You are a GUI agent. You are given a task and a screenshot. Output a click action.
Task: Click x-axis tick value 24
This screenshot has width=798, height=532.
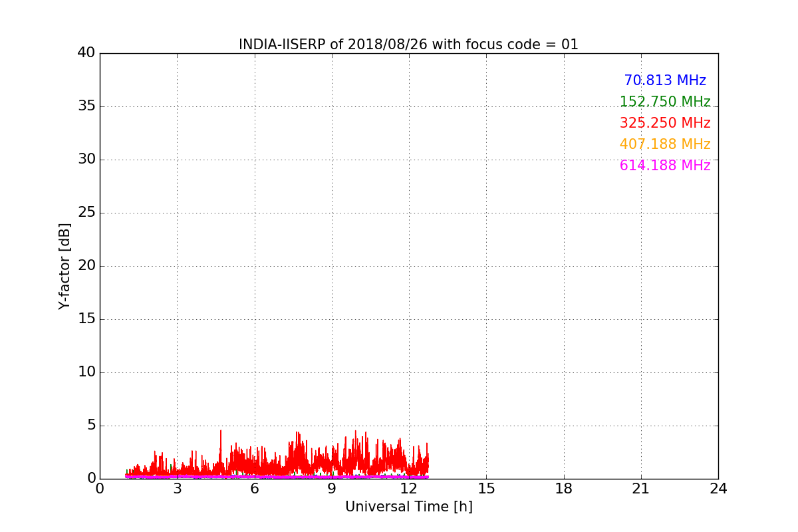click(x=718, y=489)
